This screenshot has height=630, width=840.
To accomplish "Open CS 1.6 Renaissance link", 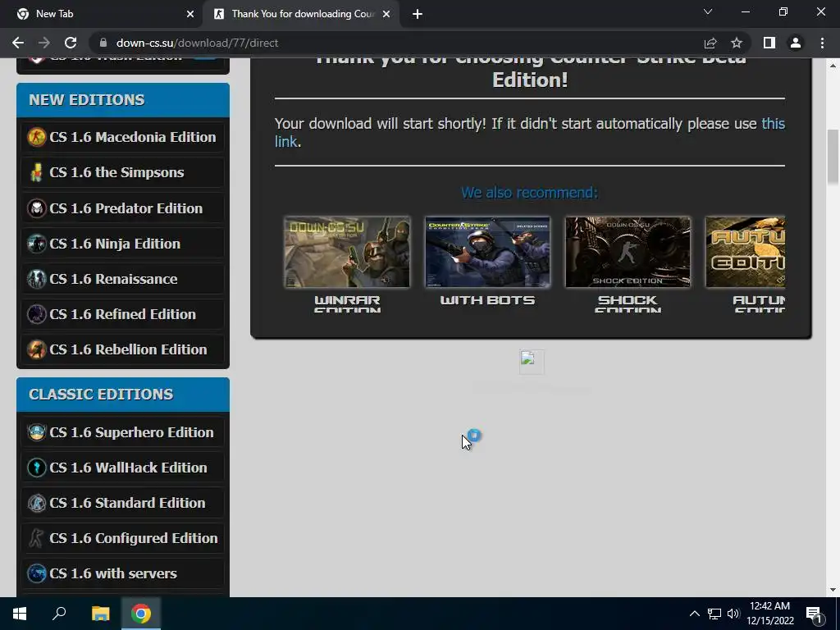I will [x=113, y=279].
